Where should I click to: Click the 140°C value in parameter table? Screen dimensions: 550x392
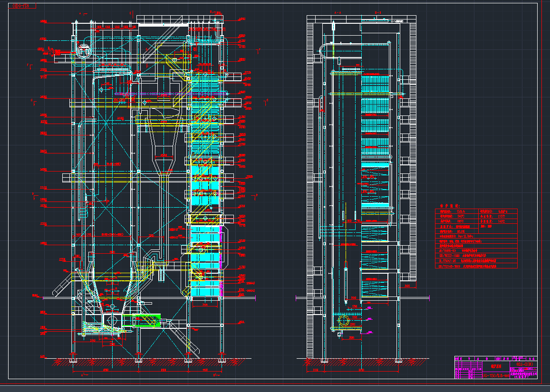501,222
